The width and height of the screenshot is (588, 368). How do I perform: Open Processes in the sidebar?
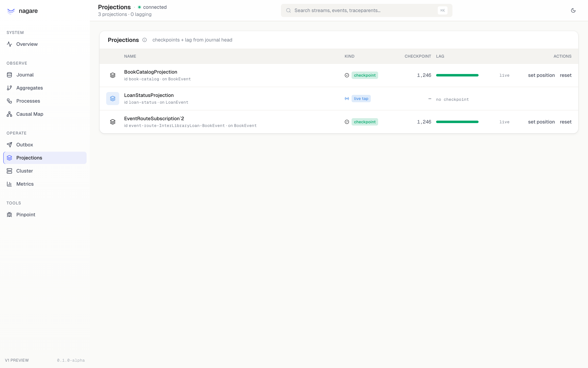click(x=45, y=101)
